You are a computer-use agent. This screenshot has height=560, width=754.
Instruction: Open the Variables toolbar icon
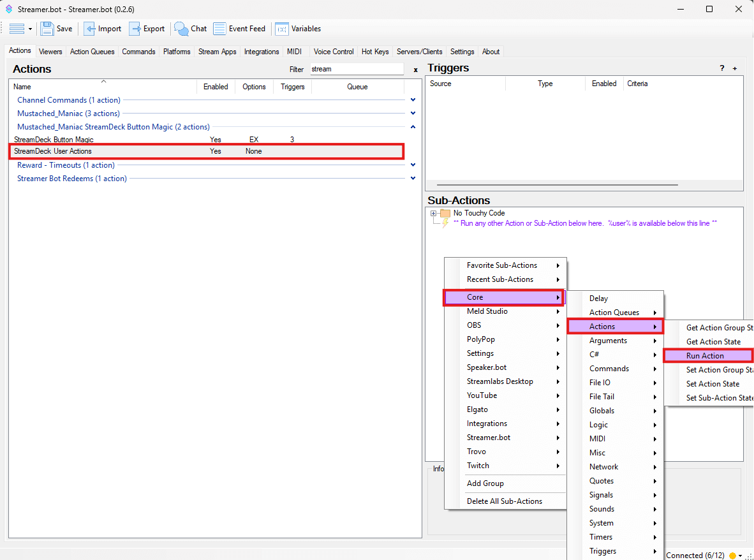point(281,29)
